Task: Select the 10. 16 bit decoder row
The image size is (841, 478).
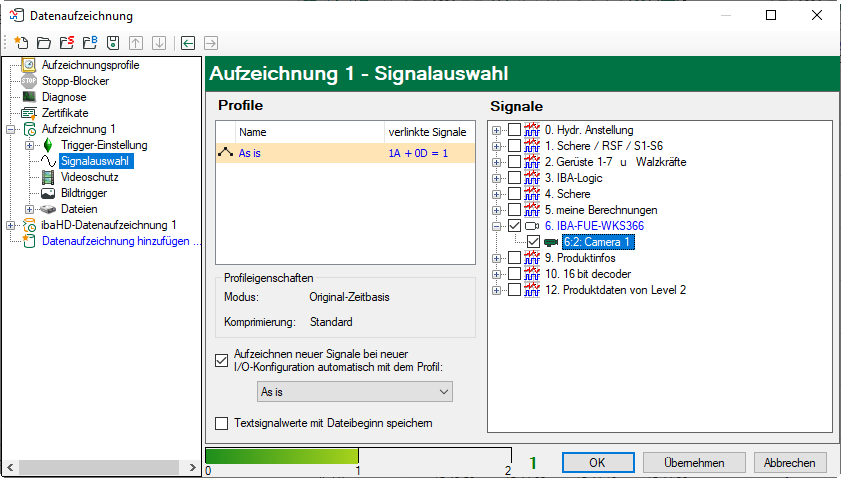Action: tap(588, 274)
